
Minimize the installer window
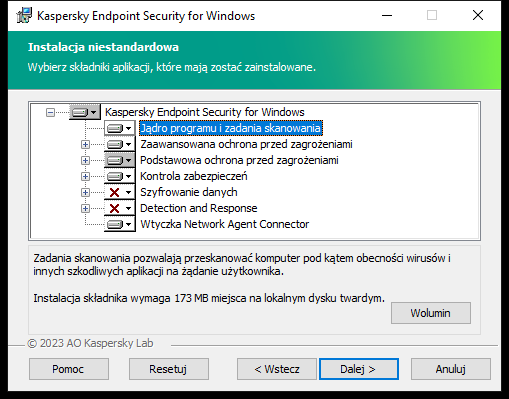coord(387,15)
